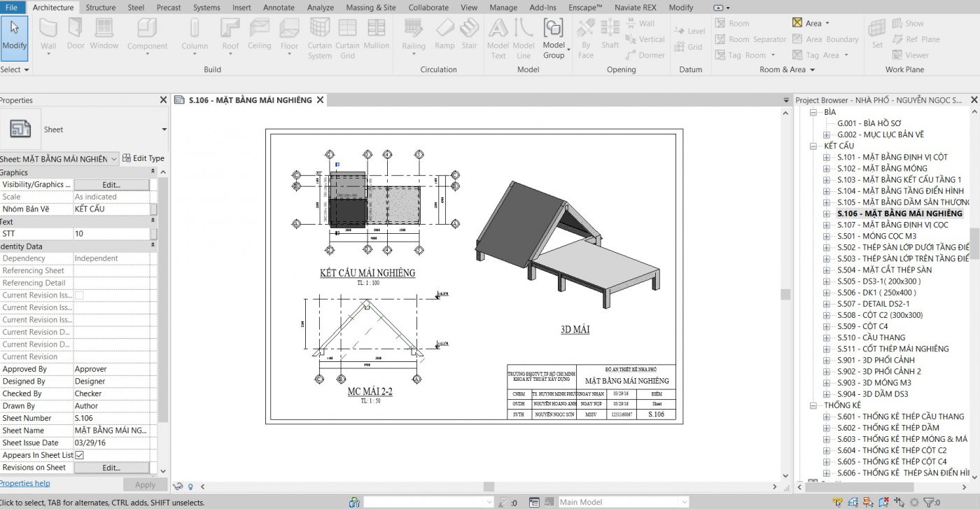Click the Sheet Number input field
The width and height of the screenshot is (980, 509).
pyautogui.click(x=112, y=418)
